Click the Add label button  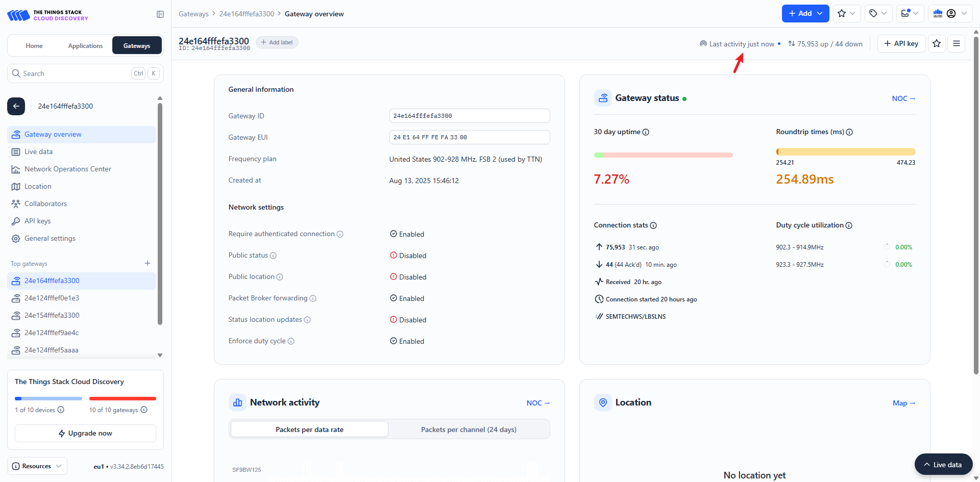[x=277, y=42]
